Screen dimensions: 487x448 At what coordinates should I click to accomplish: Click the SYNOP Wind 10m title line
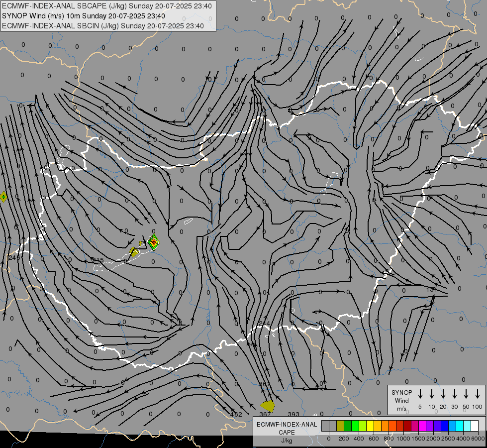[x=83, y=16]
